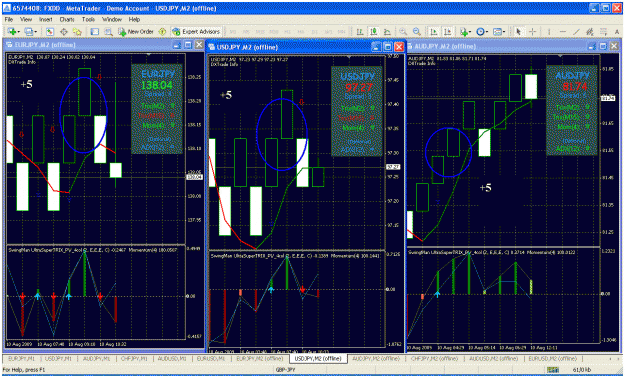The image size is (625, 376).
Task: Open the Window menu
Action: click(112, 19)
